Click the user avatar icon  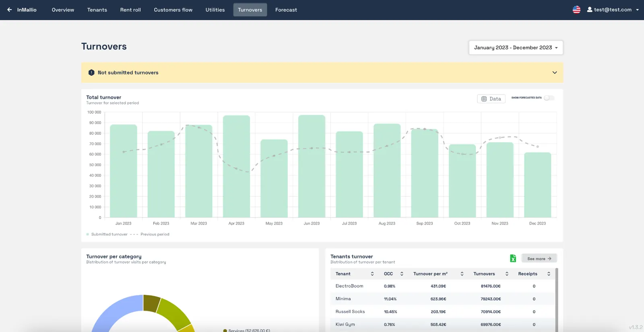click(590, 10)
